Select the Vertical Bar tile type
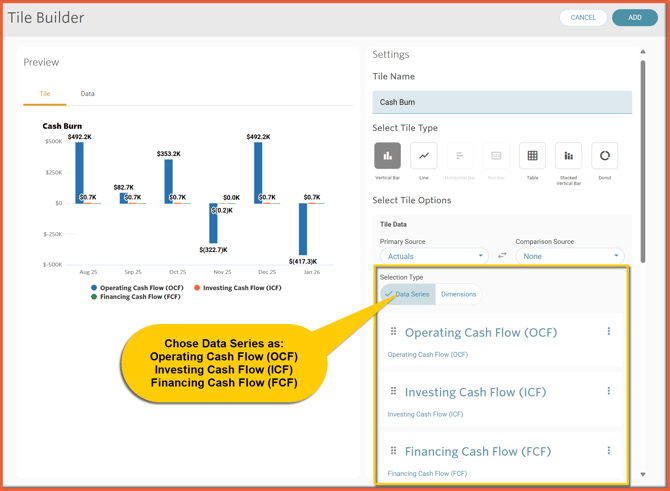 pos(387,156)
